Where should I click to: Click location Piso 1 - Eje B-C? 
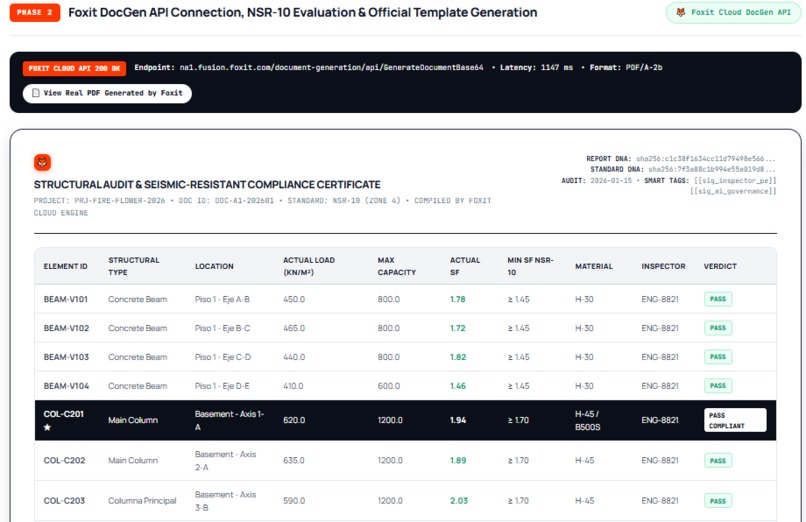tap(223, 328)
